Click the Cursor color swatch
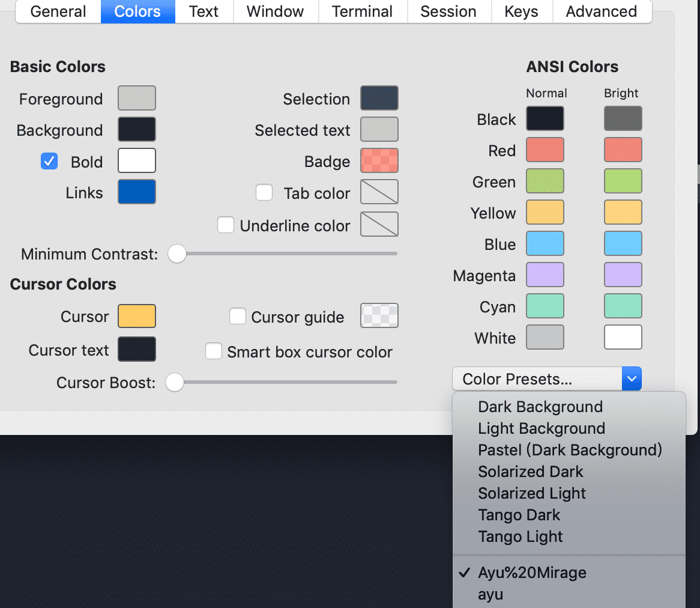 tap(137, 316)
